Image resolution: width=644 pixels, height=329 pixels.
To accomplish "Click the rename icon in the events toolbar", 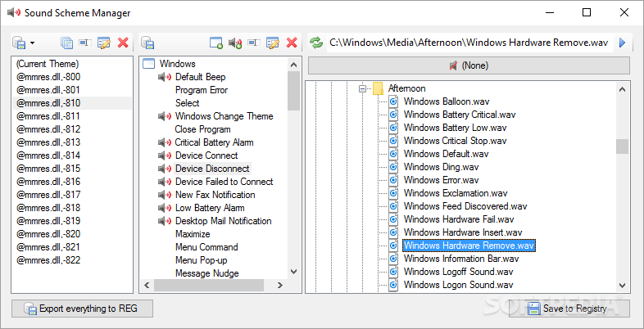I will coord(254,43).
